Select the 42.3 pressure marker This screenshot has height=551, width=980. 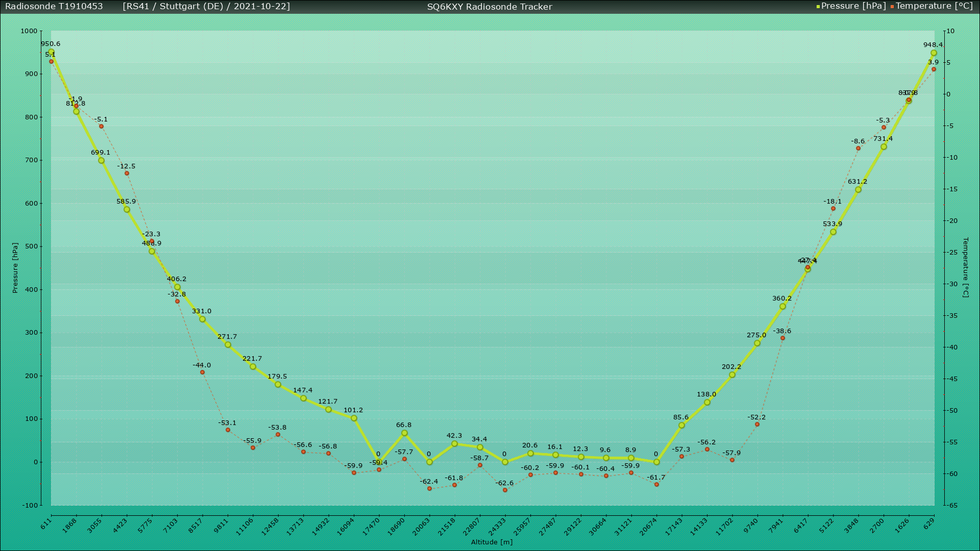coord(454,444)
